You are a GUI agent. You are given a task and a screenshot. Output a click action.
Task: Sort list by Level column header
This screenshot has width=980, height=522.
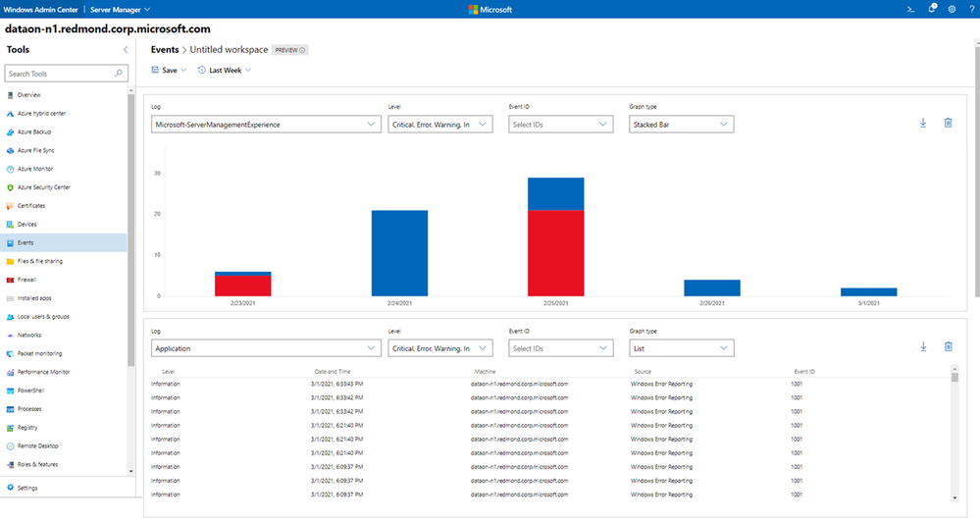tap(169, 371)
